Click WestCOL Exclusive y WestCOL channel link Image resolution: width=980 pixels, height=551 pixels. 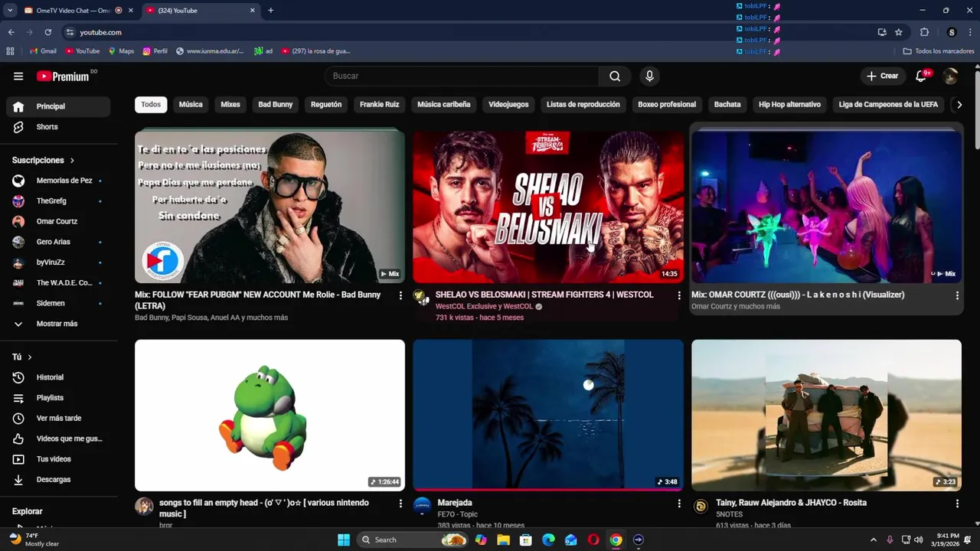click(484, 307)
